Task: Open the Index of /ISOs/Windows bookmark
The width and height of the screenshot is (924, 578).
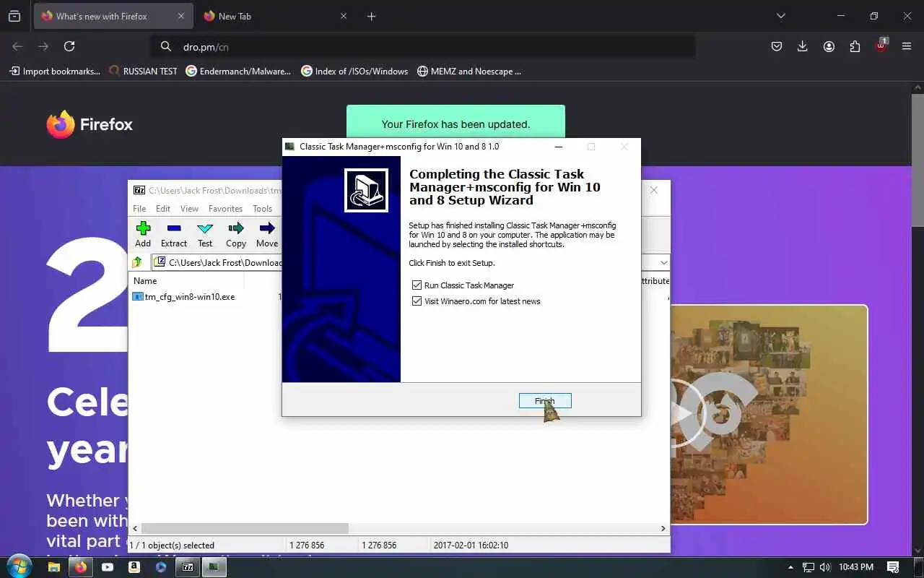Action: [x=354, y=71]
